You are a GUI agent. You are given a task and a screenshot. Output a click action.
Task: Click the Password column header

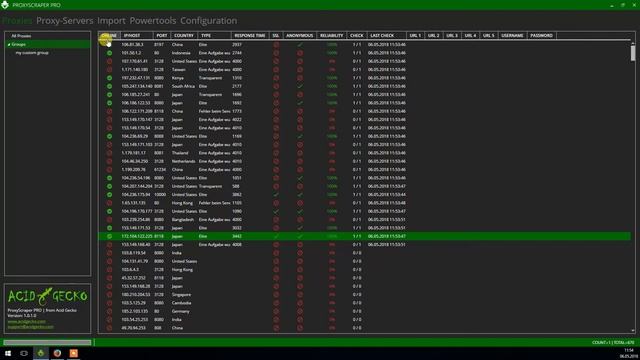coord(541,36)
